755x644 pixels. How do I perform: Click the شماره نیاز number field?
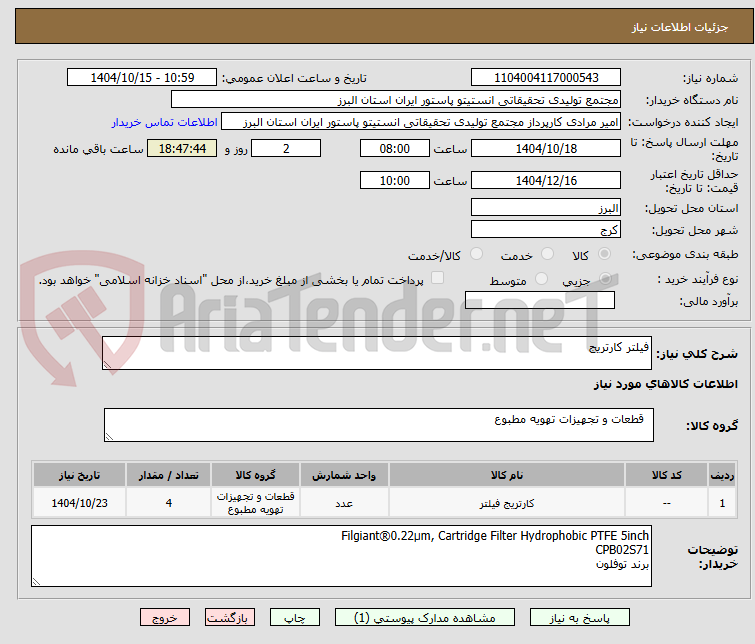click(546, 78)
